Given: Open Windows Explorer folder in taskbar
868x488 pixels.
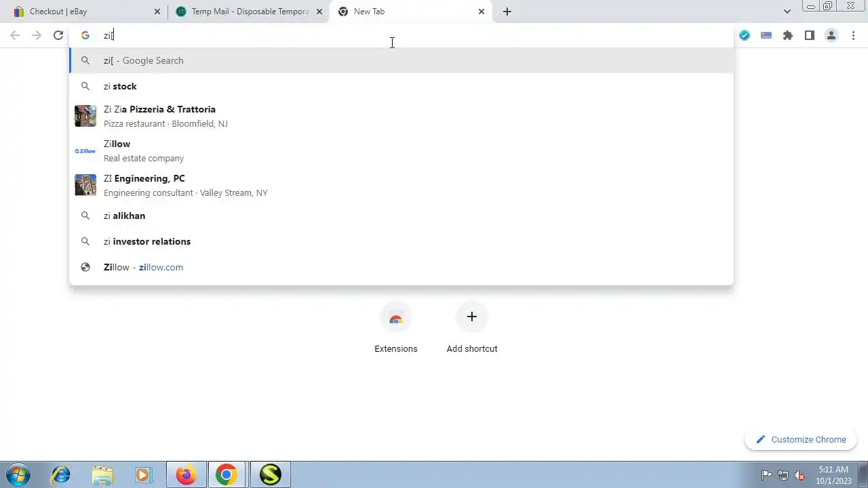Looking at the screenshot, I should [102, 474].
